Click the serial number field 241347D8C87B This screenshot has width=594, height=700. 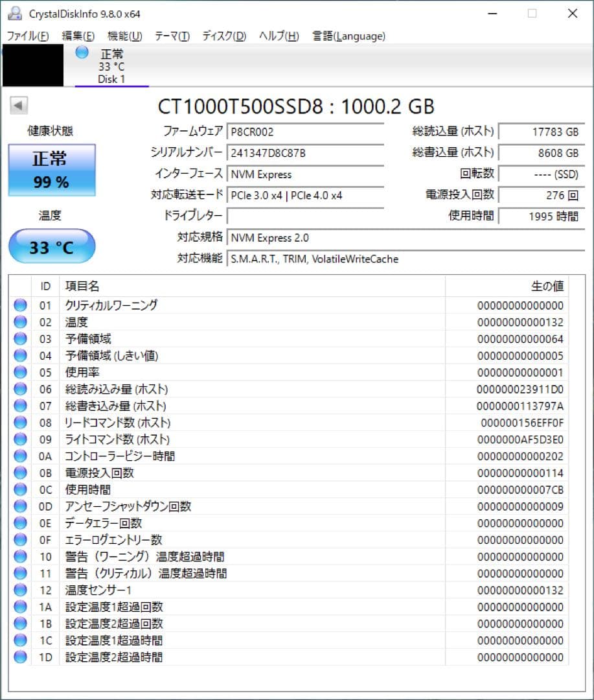(305, 153)
